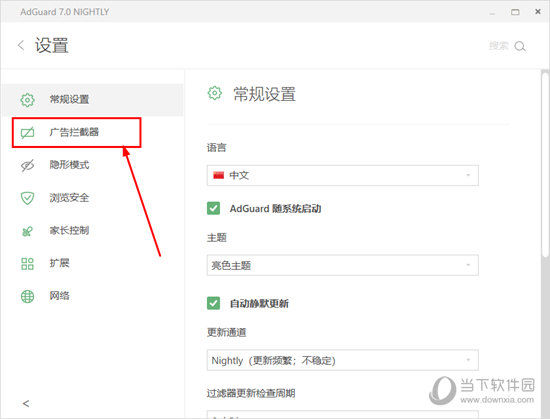Collapse the sidebar with bottom arrow

(x=26, y=403)
